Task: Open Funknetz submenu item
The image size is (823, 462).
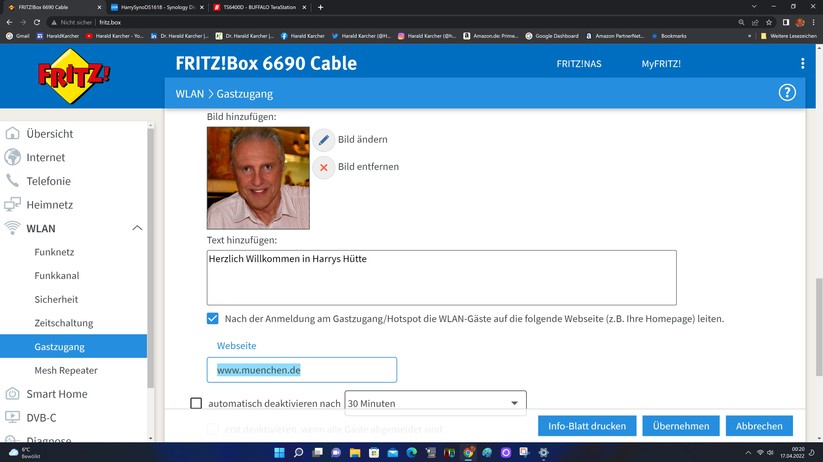Action: coord(54,252)
